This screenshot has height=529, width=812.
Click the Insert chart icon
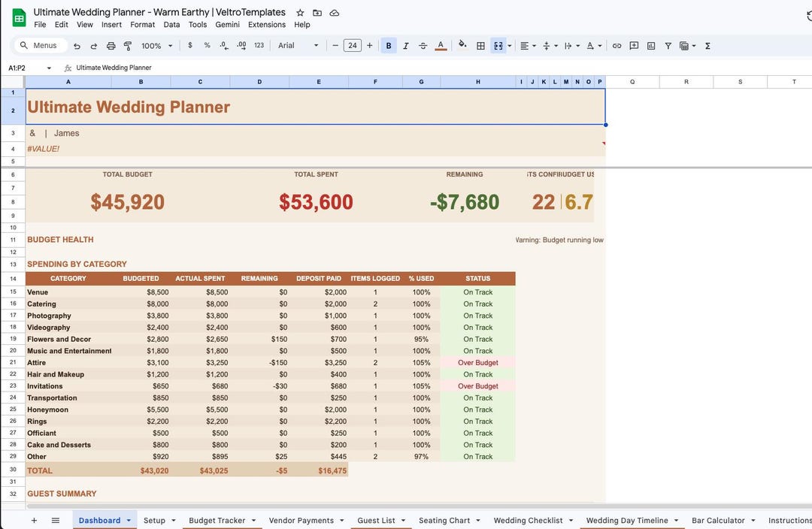pos(651,46)
